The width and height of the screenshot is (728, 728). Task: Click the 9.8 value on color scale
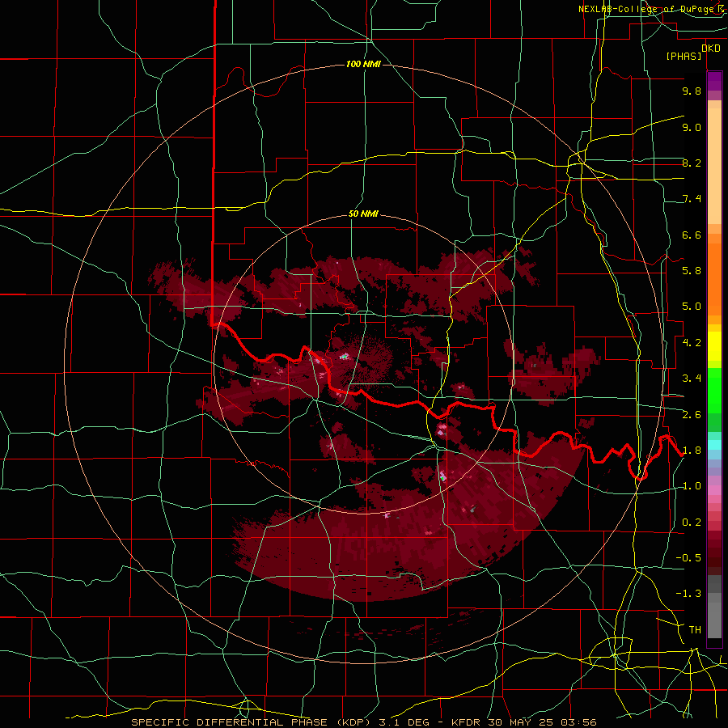click(x=692, y=91)
